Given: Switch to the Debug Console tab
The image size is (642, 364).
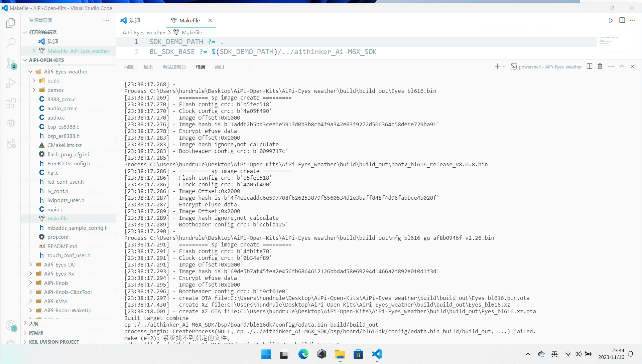Looking at the screenshot, I should tap(174, 67).
